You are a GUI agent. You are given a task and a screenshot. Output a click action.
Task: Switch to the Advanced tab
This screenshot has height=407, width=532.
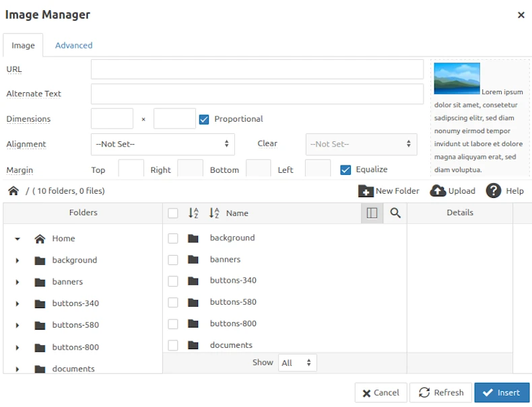tap(73, 46)
